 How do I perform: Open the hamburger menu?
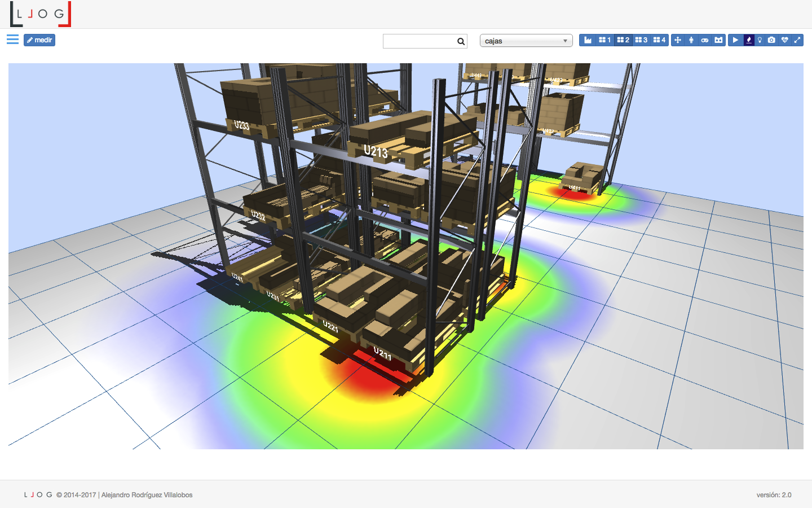(x=12, y=40)
